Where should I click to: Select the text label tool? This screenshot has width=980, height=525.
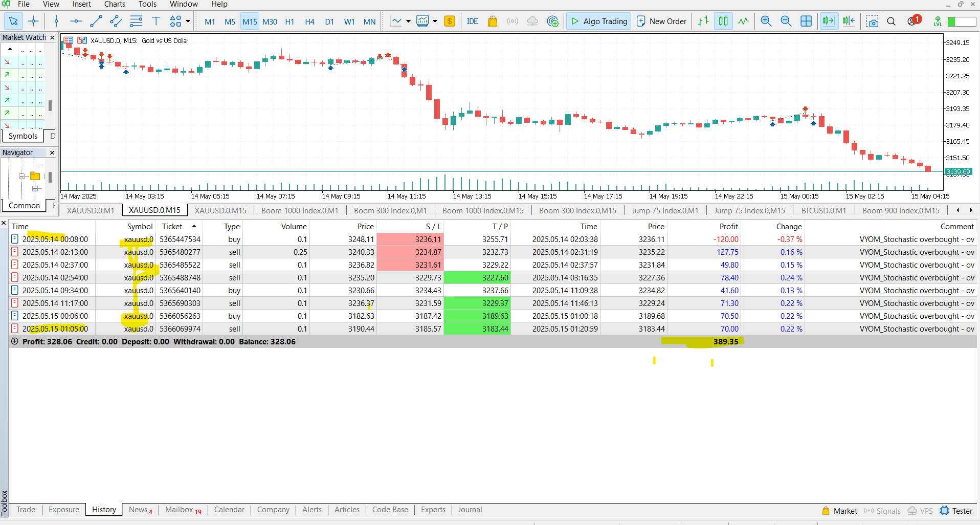click(x=156, y=21)
